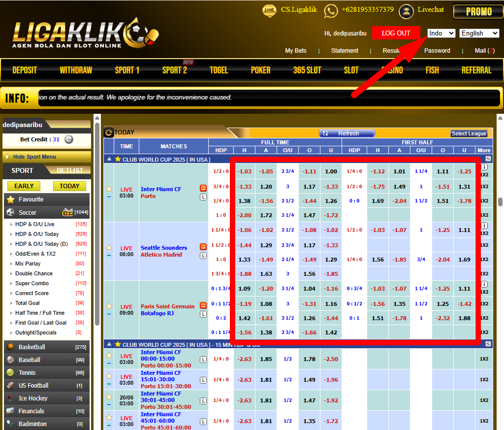Click the Refresh odds button

pyautogui.click(x=347, y=133)
